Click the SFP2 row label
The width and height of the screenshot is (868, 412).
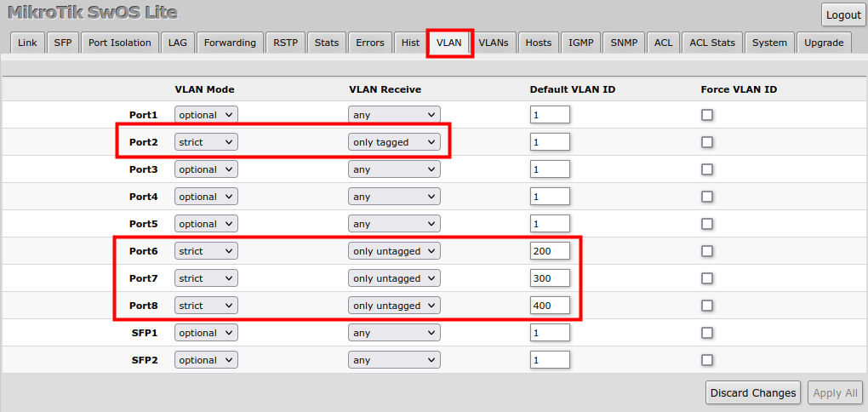[x=145, y=360]
